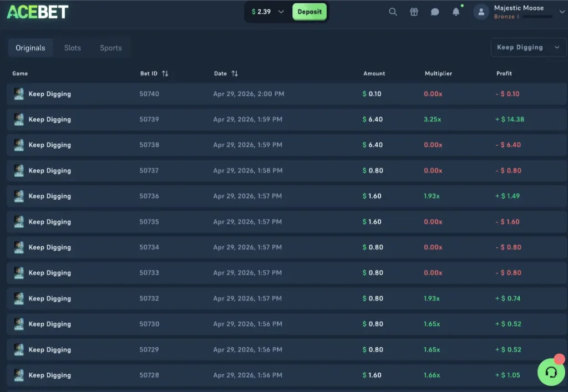Image resolution: width=568 pixels, height=392 pixels.
Task: Open the live support headset button
Action: pos(551,372)
